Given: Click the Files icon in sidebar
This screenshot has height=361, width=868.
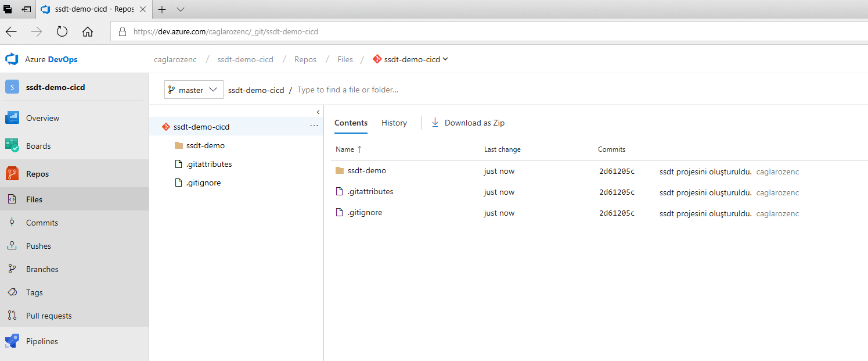Looking at the screenshot, I should (12, 199).
